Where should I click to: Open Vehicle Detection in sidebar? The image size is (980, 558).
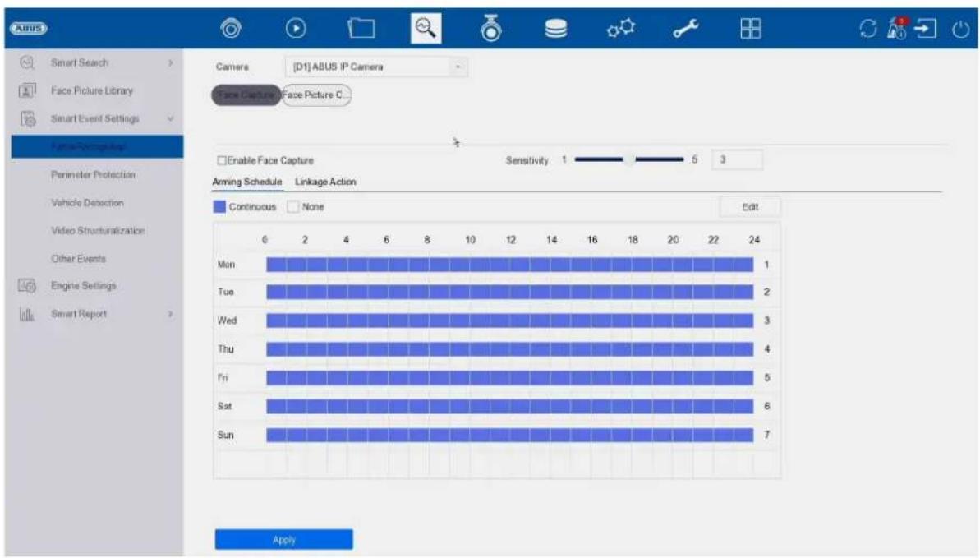pos(88,203)
